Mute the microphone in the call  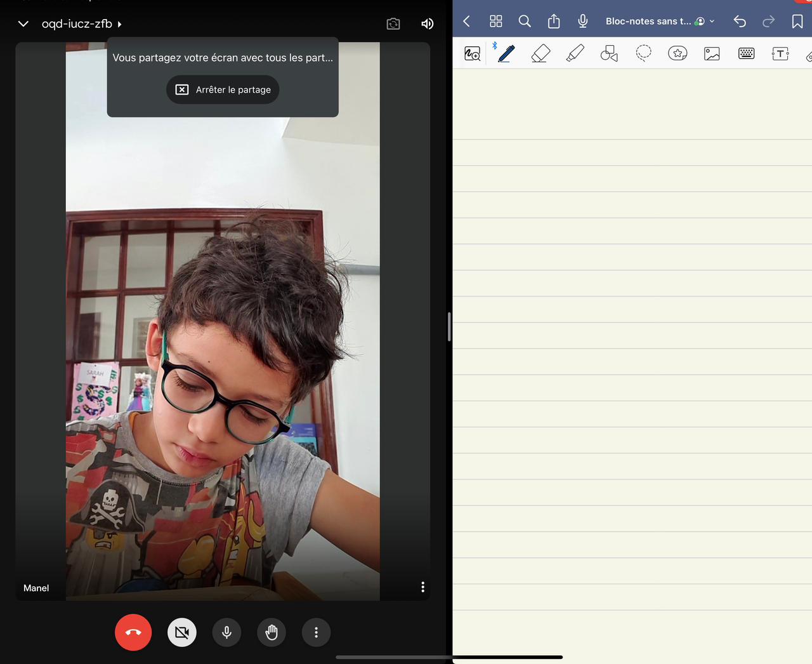[226, 632]
